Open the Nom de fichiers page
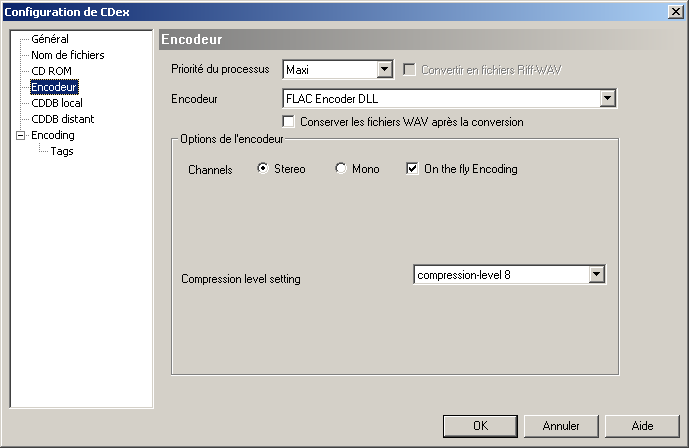Viewport: 689px width, 448px height. tap(68, 55)
